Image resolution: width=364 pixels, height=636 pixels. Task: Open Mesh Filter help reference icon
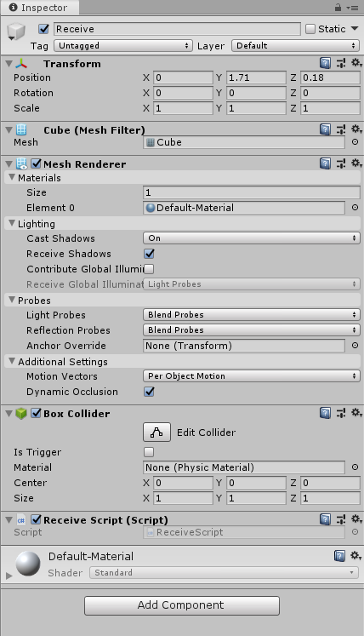(325, 129)
